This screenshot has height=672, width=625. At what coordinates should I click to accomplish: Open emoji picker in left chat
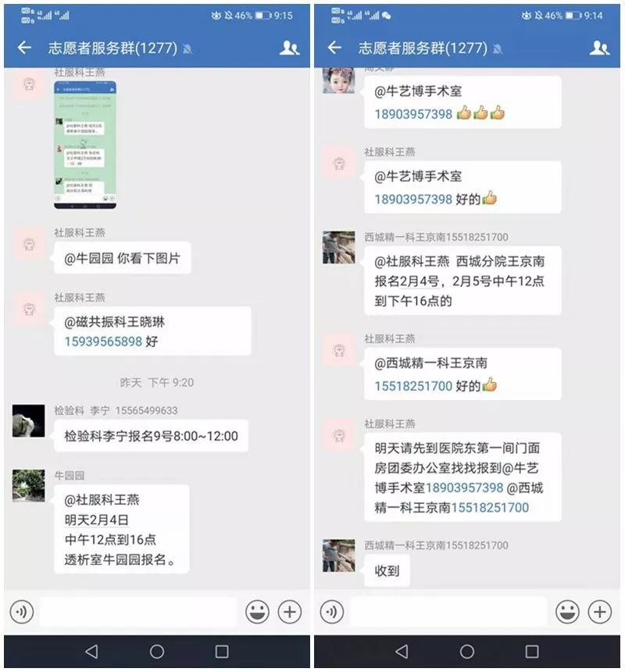[258, 612]
